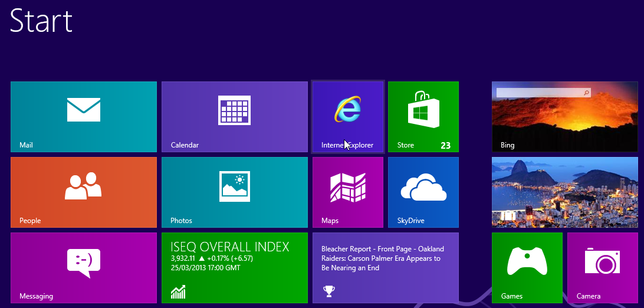Open the Camera tile
Screen dimensions: 644x308
[x=603, y=268]
